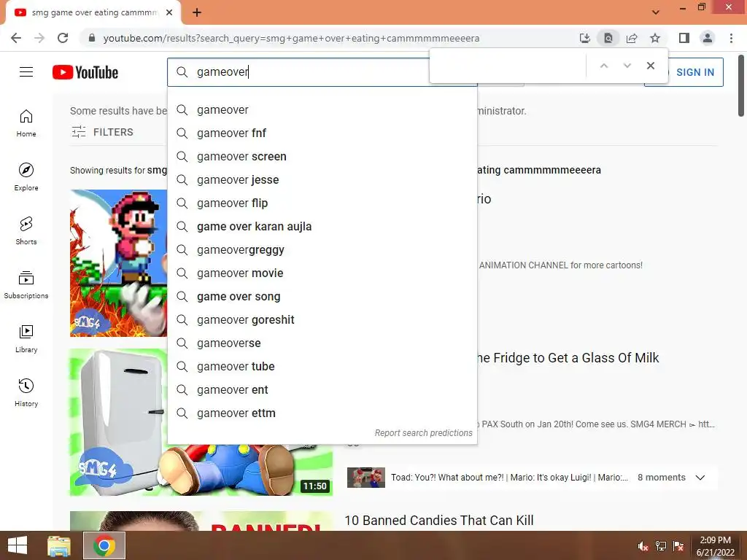Viewport: 747px width, 560px height.
Task: Go to previous find-in-page match
Action: click(603, 66)
